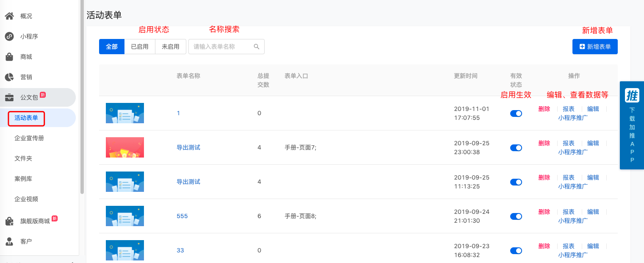Select the 已启用 filter tab
The height and width of the screenshot is (263, 644).
pos(140,47)
